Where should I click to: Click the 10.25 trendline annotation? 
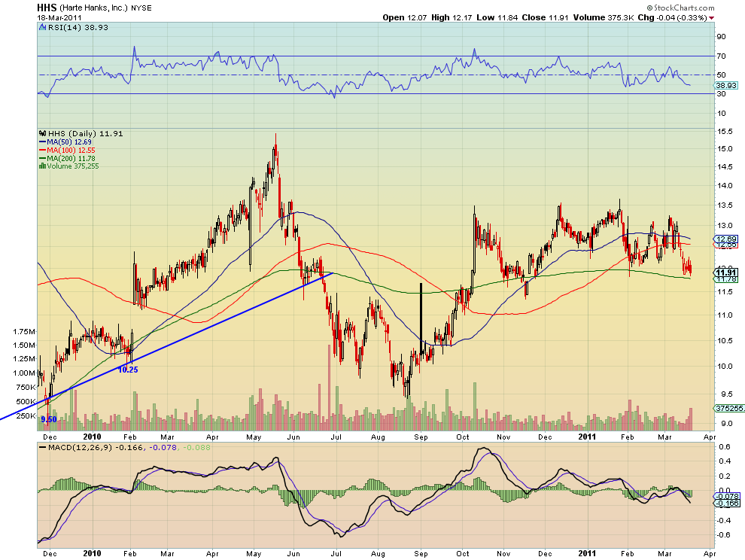(128, 370)
